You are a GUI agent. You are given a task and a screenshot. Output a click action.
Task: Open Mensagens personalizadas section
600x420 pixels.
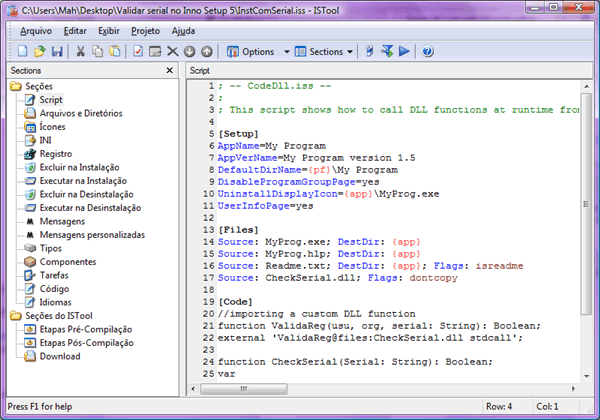click(92, 234)
